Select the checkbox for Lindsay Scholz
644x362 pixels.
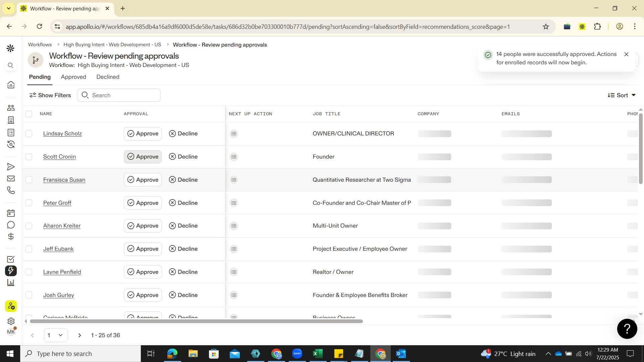(x=29, y=134)
